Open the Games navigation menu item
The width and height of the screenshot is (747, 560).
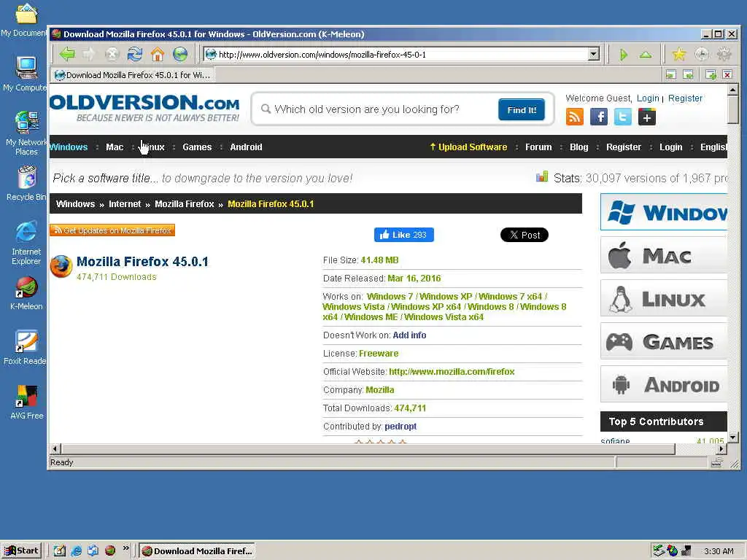coord(197,147)
